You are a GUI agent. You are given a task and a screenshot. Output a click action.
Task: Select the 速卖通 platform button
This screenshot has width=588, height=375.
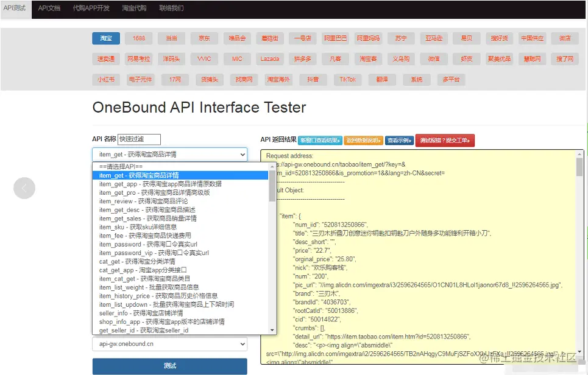pyautogui.click(x=106, y=59)
